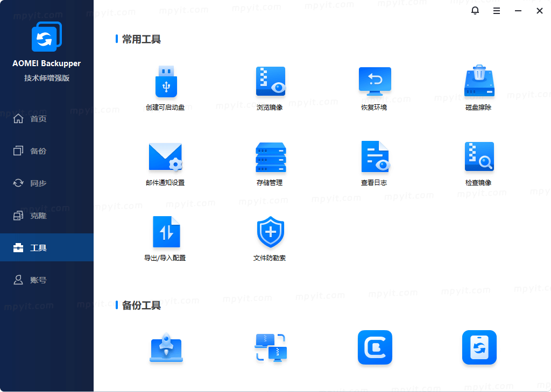
Task: Open the 磁盘擦除 disk wipe icon
Action: click(x=479, y=81)
